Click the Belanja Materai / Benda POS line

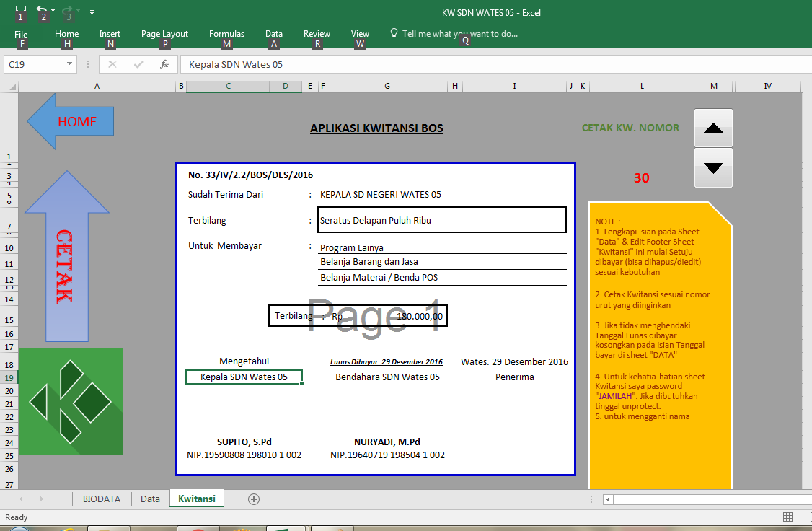pyautogui.click(x=442, y=277)
